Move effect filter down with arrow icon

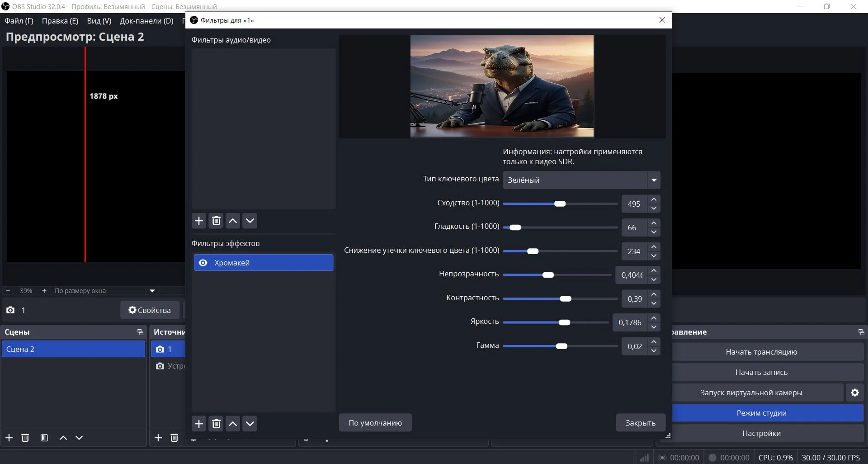pyautogui.click(x=250, y=424)
